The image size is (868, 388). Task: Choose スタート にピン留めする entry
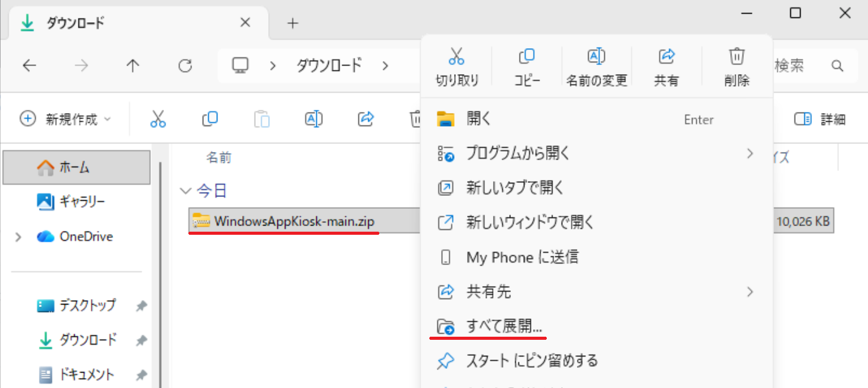(596, 360)
